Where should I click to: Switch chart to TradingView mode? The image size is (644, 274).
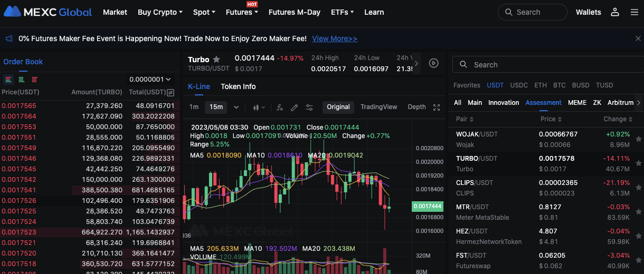point(379,107)
